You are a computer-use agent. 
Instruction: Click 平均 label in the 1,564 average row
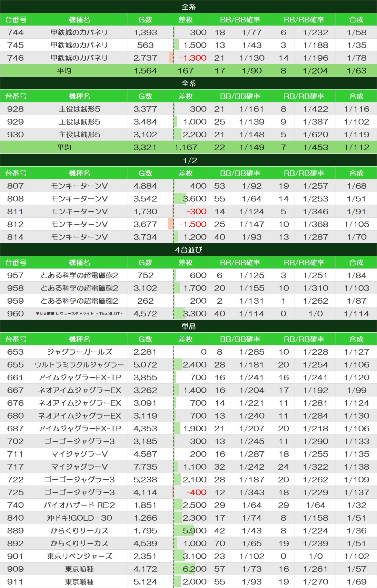64,71
